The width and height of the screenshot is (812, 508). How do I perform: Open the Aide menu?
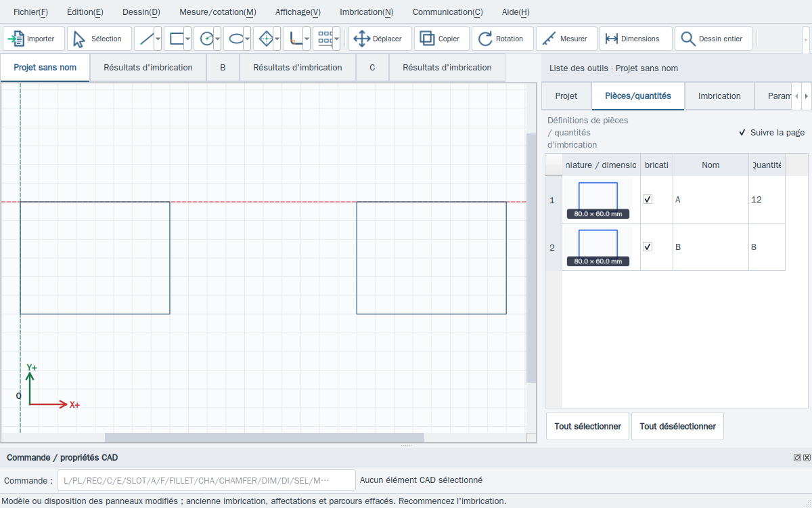pos(516,12)
